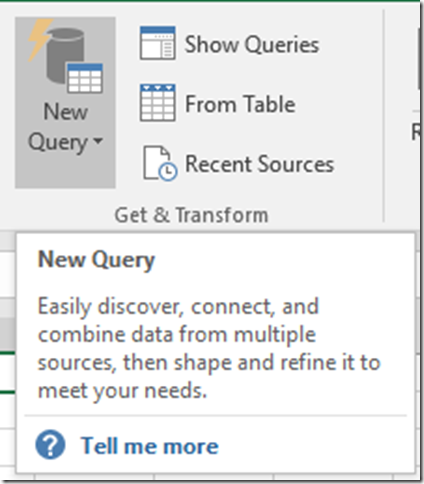Click the From Table grid icon

pos(157,103)
